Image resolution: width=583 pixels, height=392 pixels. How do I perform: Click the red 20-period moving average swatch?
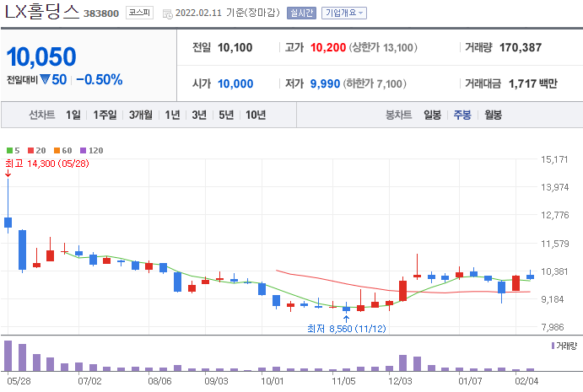[x=31, y=151]
